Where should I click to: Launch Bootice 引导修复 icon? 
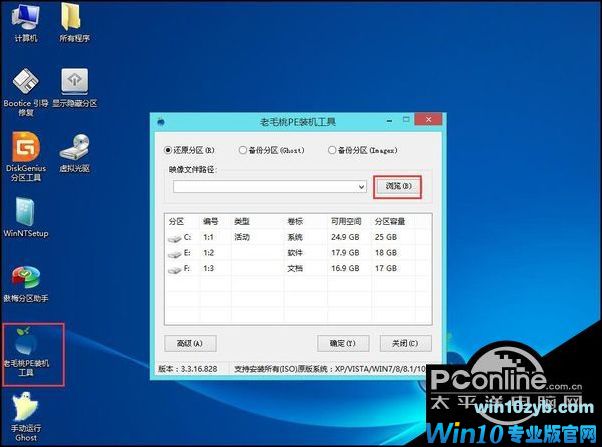(x=25, y=92)
